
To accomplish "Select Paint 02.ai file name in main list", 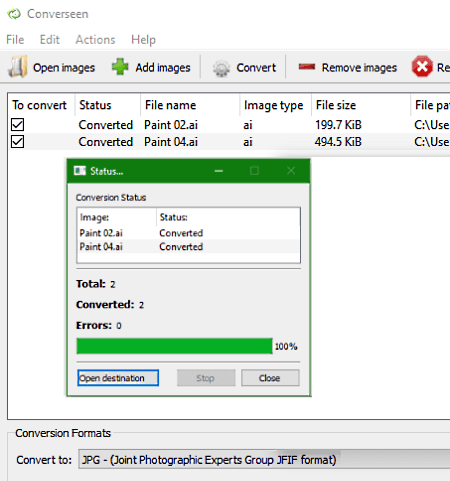I will click(x=171, y=125).
